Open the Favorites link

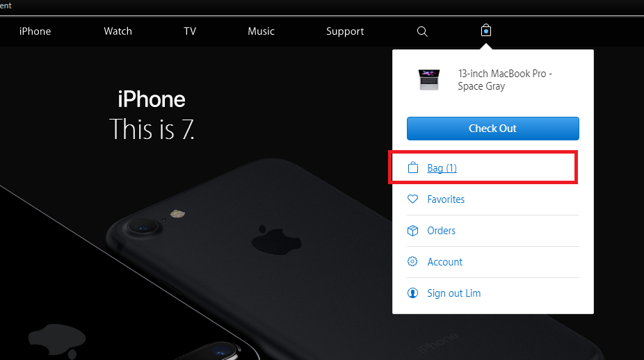(446, 199)
